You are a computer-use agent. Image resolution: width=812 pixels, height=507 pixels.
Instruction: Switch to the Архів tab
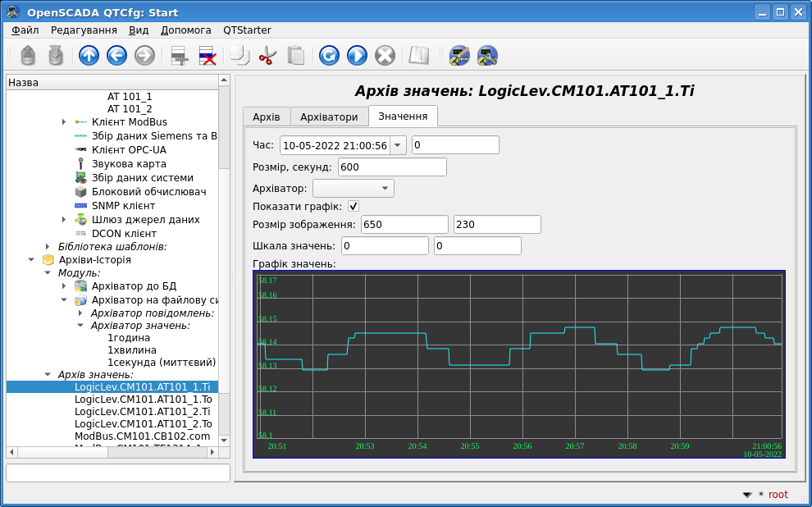267,117
